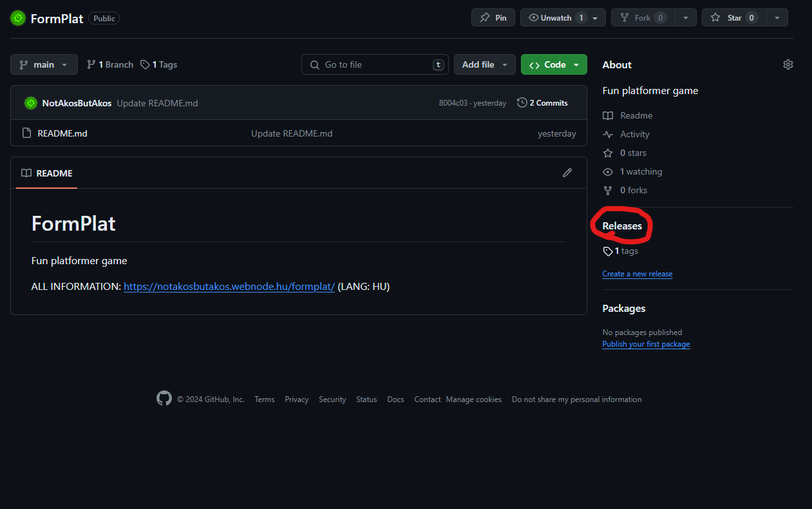Toggle Unwatch notifications for repository

pyautogui.click(x=556, y=18)
